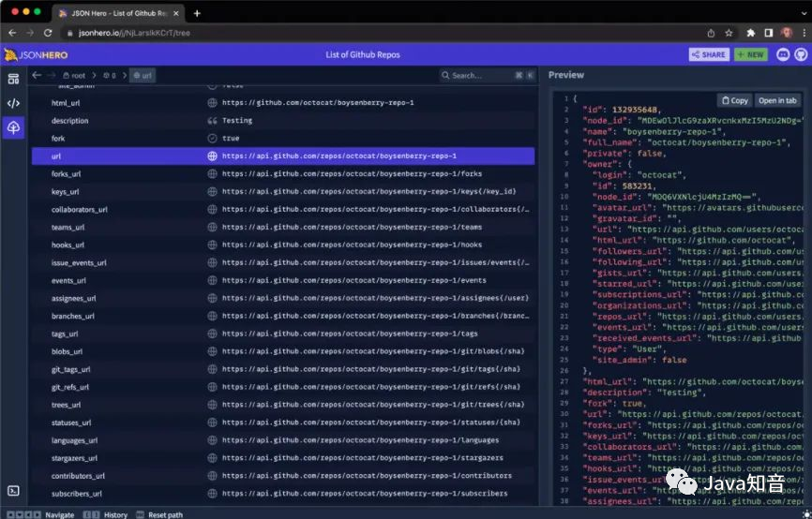Click the browser back arrow

pyautogui.click(x=12, y=33)
